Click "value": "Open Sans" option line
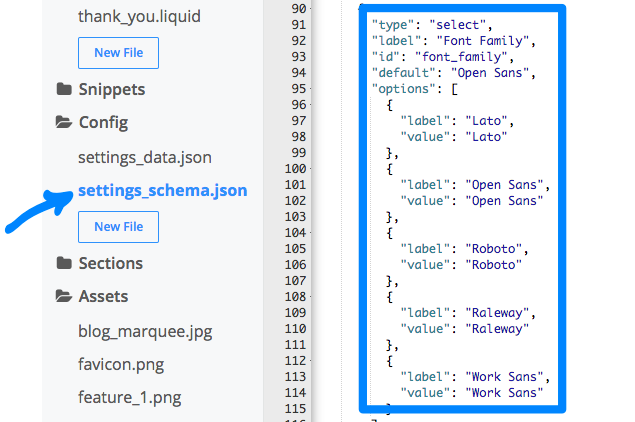The image size is (635, 422). 471,201
